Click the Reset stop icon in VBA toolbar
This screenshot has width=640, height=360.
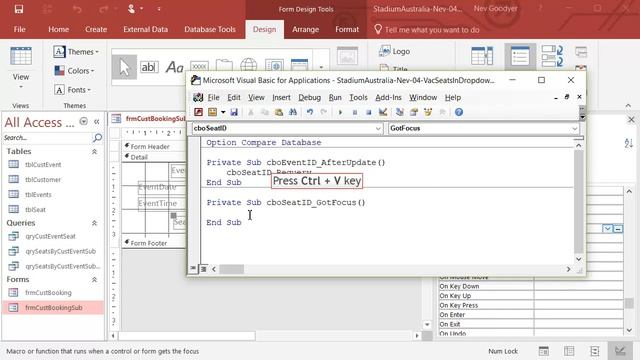[x=368, y=112]
